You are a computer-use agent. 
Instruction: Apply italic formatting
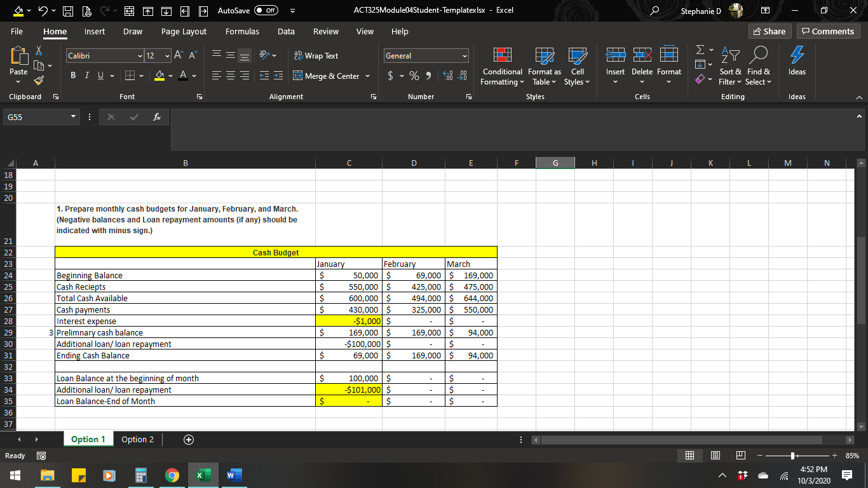[x=86, y=75]
